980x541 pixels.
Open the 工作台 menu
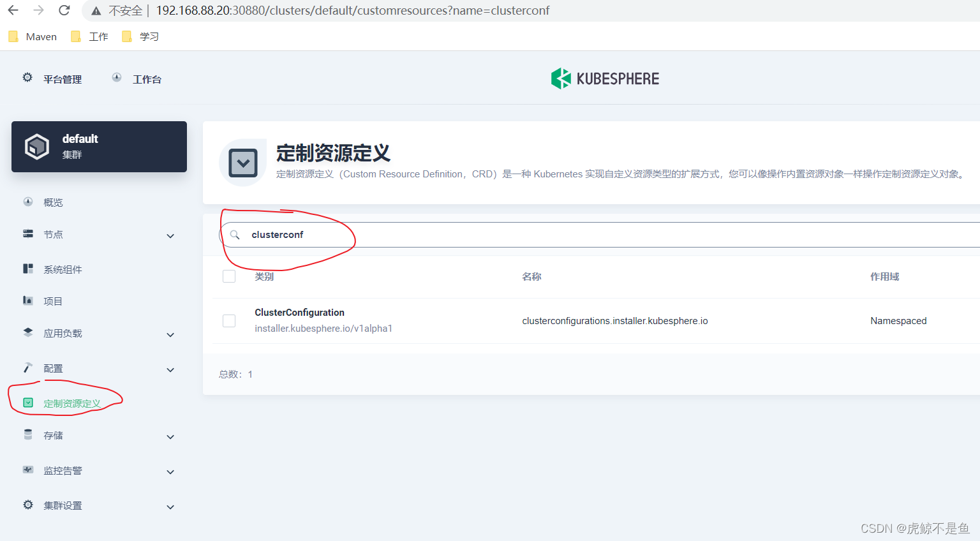click(147, 79)
